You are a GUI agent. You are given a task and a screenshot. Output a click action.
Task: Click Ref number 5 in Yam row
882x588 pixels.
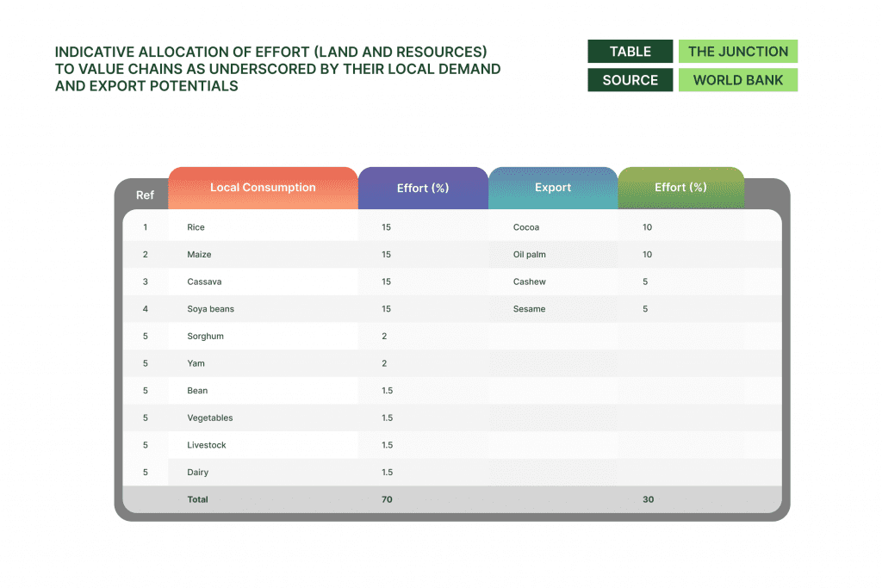coord(145,363)
